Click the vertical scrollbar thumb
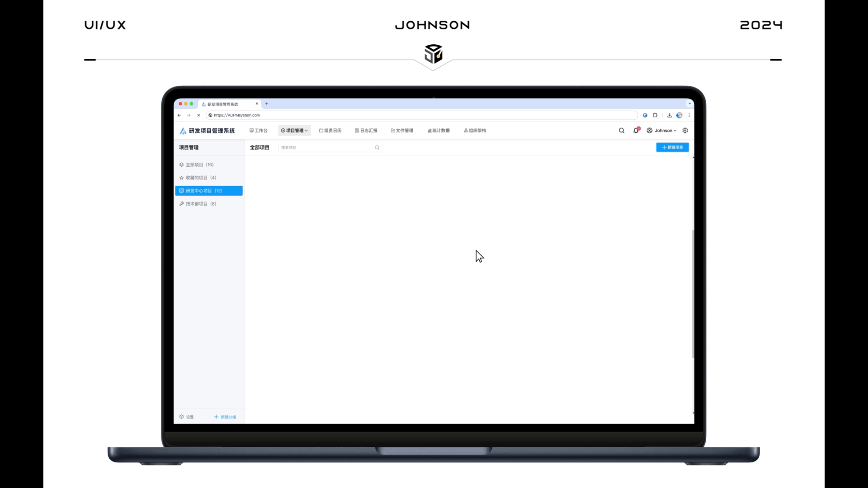Image resolution: width=868 pixels, height=488 pixels. (693, 294)
